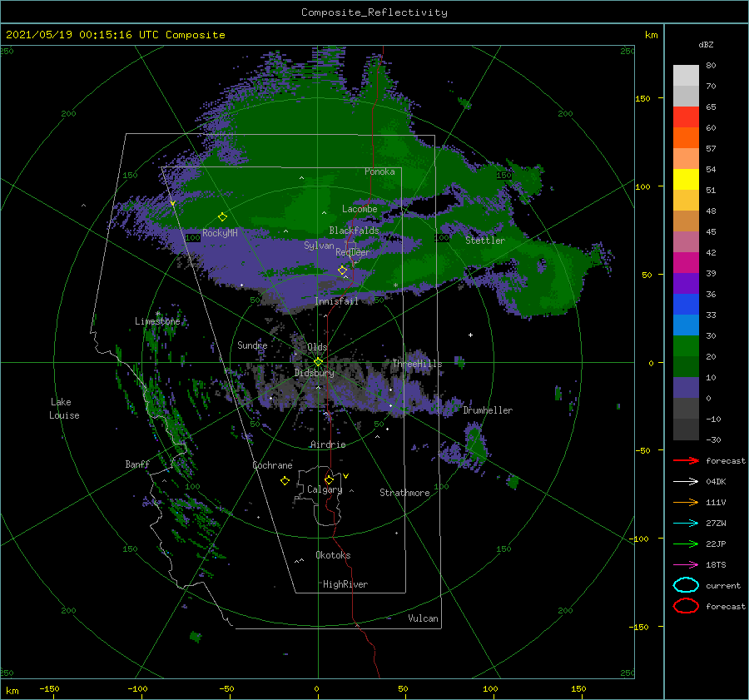
Task: Click the 27ZW legend label
Action: 716,523
